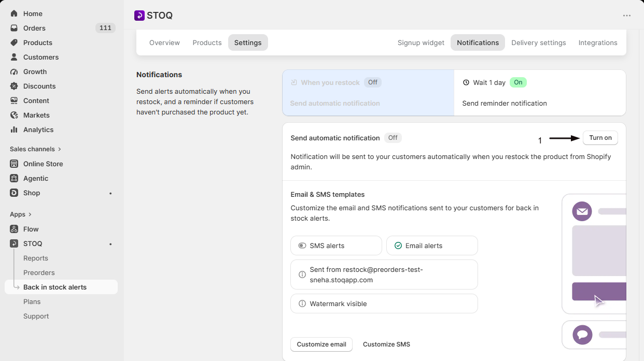Expand the Sales channels section

[35, 149]
